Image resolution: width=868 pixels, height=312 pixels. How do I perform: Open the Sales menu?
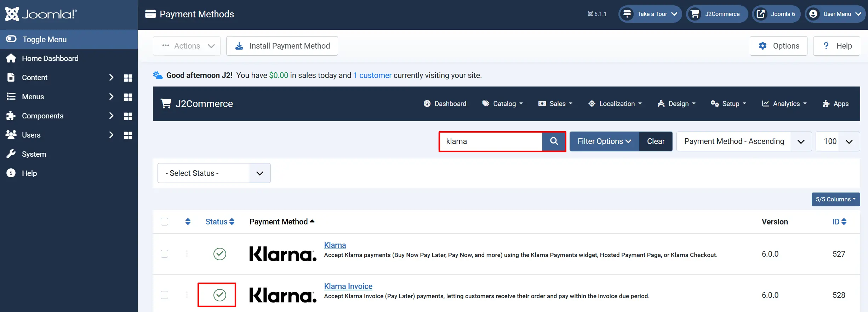(x=555, y=104)
